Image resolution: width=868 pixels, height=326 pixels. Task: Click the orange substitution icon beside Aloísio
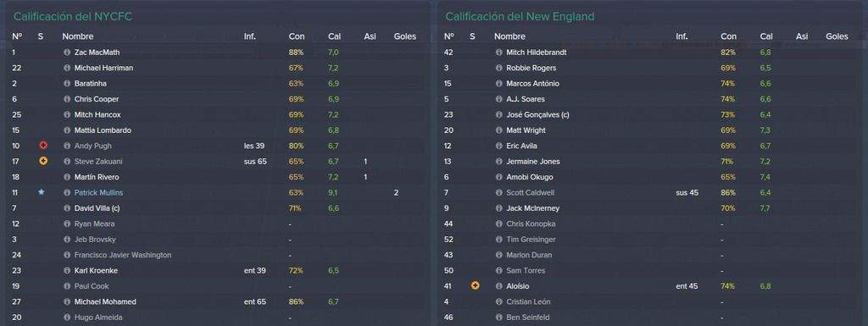click(x=475, y=286)
